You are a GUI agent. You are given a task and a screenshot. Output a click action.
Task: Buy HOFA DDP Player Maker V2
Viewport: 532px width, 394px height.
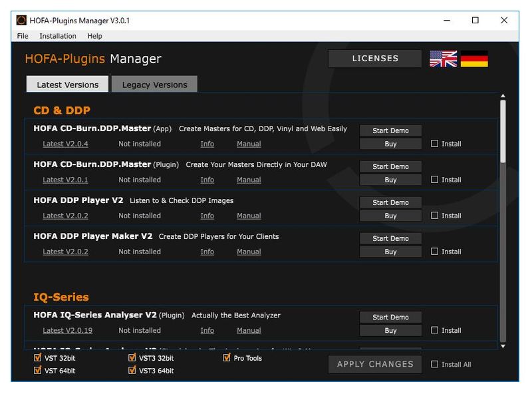tap(390, 252)
